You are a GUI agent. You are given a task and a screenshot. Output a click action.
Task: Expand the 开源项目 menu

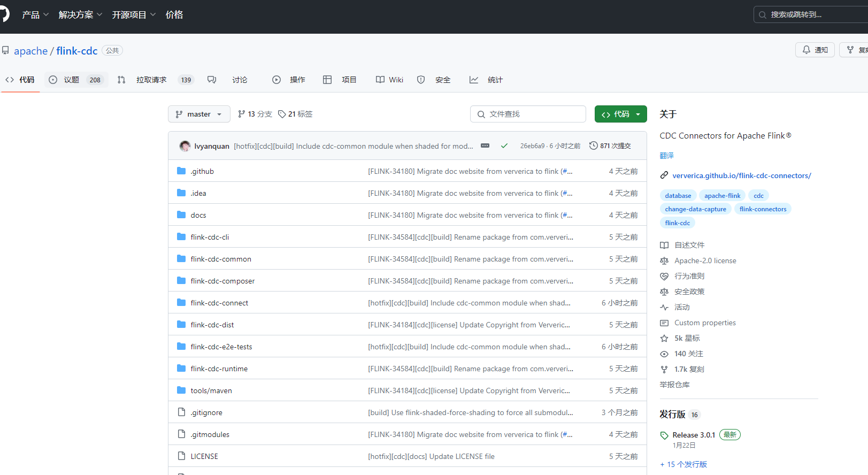pos(134,15)
